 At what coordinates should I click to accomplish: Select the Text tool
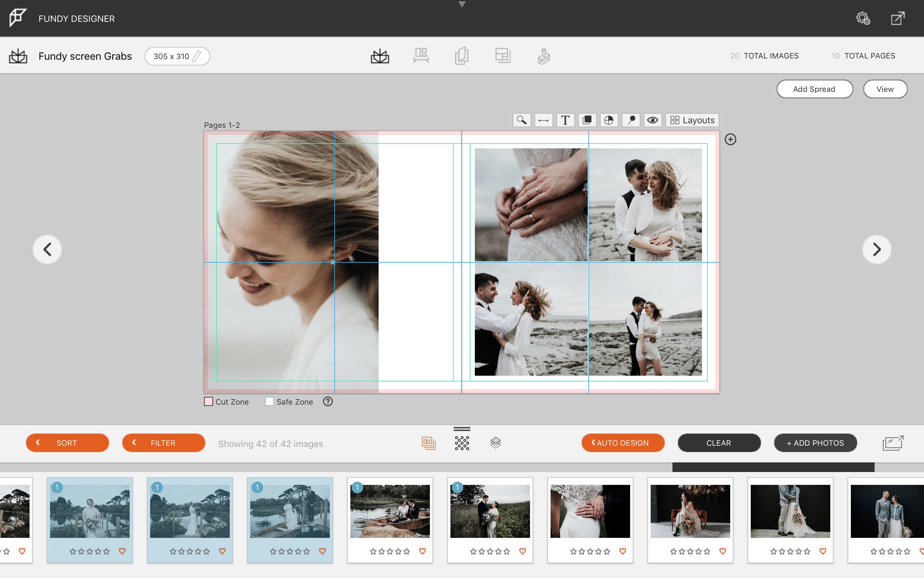pos(565,120)
